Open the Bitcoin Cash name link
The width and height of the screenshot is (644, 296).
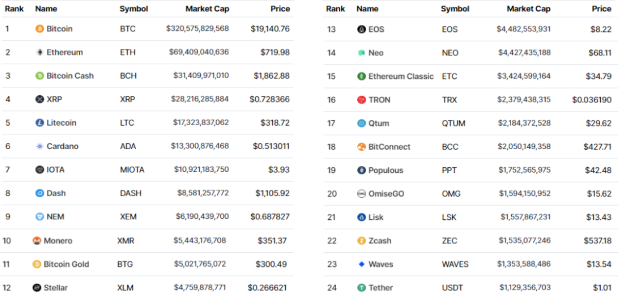click(x=70, y=76)
